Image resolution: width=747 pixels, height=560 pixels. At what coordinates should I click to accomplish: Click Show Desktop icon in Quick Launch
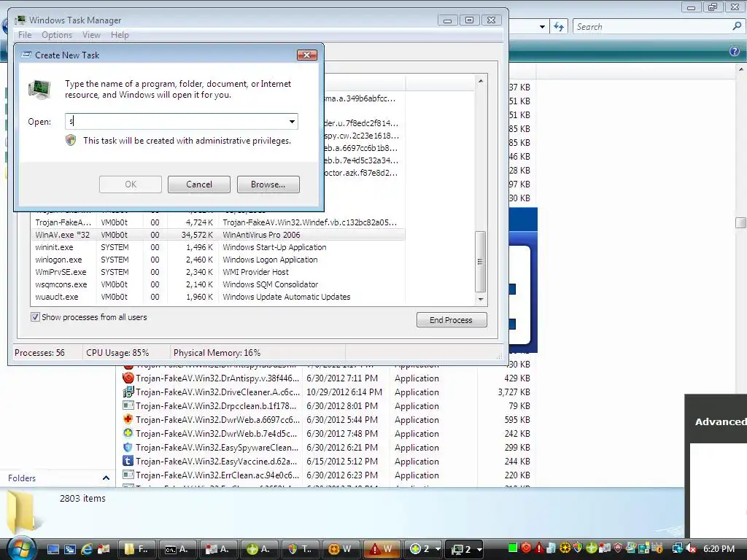click(53, 549)
